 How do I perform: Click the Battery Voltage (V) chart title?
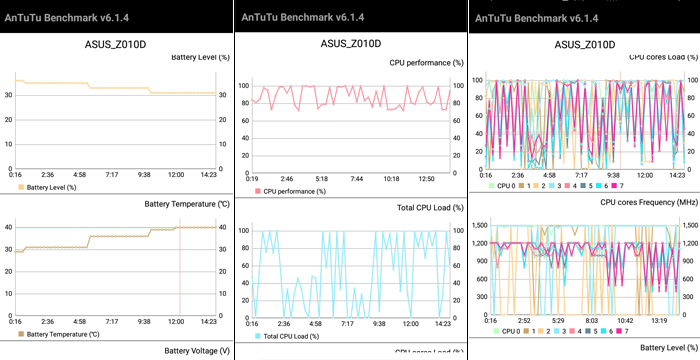point(197,351)
